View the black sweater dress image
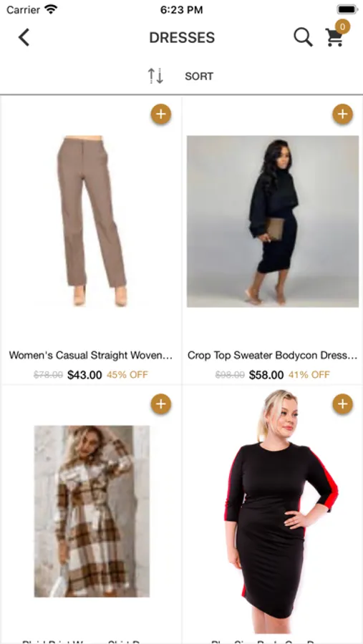Image resolution: width=363 pixels, height=644 pixels. (x=273, y=221)
